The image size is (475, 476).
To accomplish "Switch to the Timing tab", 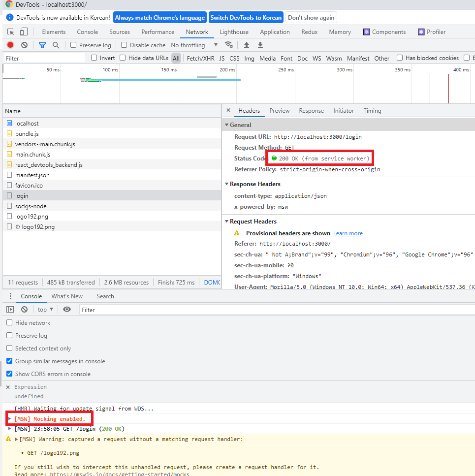I will pos(373,111).
